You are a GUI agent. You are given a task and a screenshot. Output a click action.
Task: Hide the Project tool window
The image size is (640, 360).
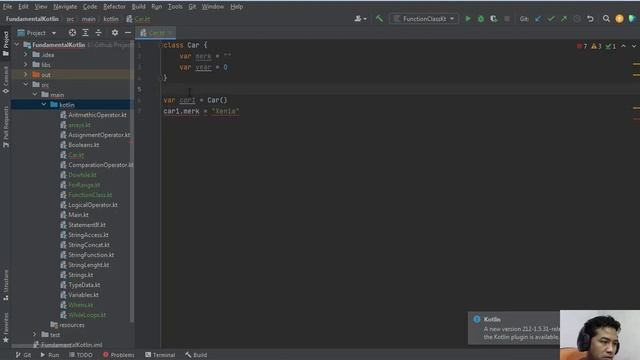coord(128,33)
